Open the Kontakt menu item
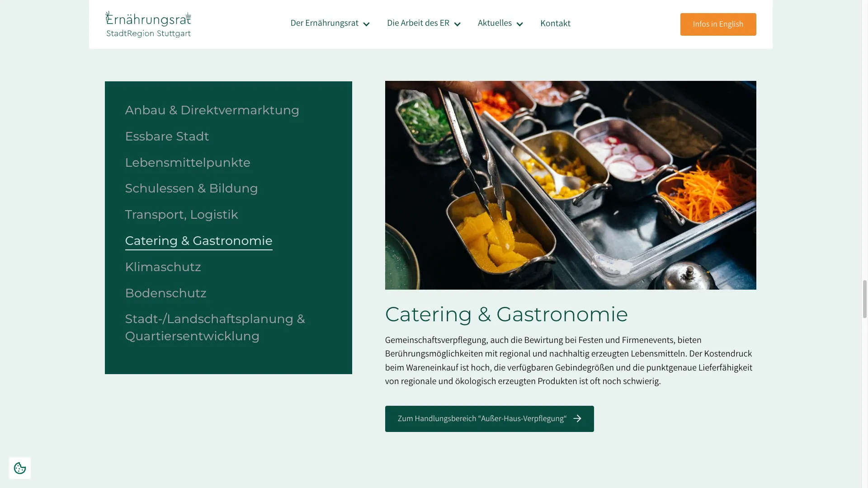The height and width of the screenshot is (488, 868). click(x=555, y=23)
